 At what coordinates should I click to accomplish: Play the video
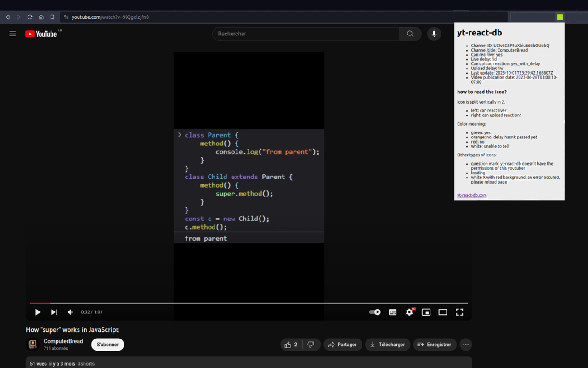click(x=38, y=312)
